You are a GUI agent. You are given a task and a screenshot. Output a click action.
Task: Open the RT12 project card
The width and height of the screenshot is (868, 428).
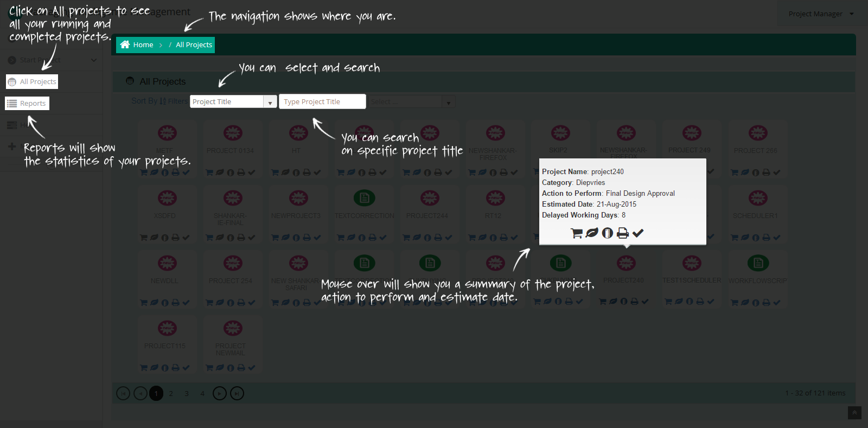tap(495, 214)
